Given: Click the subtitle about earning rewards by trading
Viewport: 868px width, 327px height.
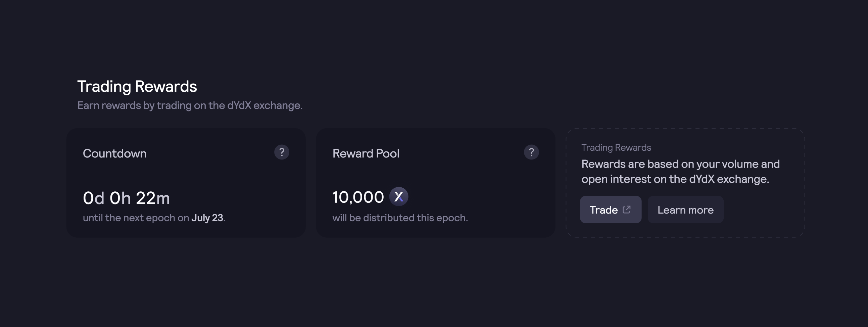Looking at the screenshot, I should pyautogui.click(x=190, y=105).
